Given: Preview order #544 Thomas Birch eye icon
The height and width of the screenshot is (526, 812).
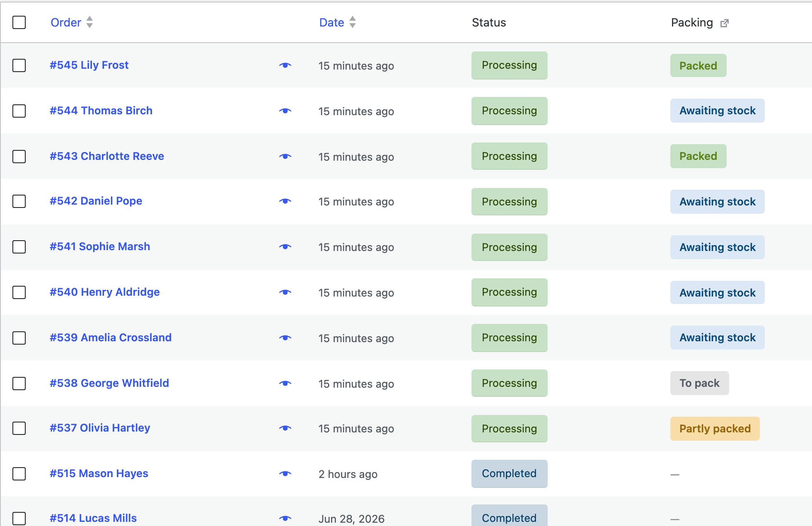Looking at the screenshot, I should (285, 111).
